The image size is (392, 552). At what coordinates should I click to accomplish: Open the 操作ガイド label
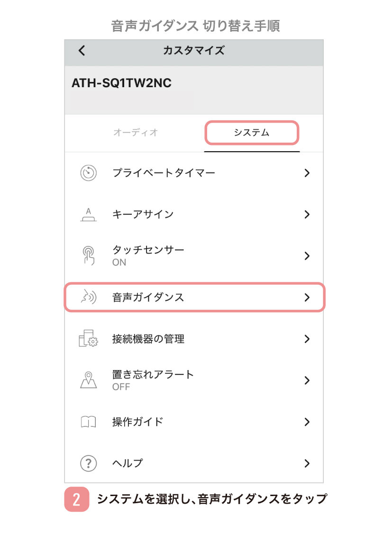(x=137, y=422)
